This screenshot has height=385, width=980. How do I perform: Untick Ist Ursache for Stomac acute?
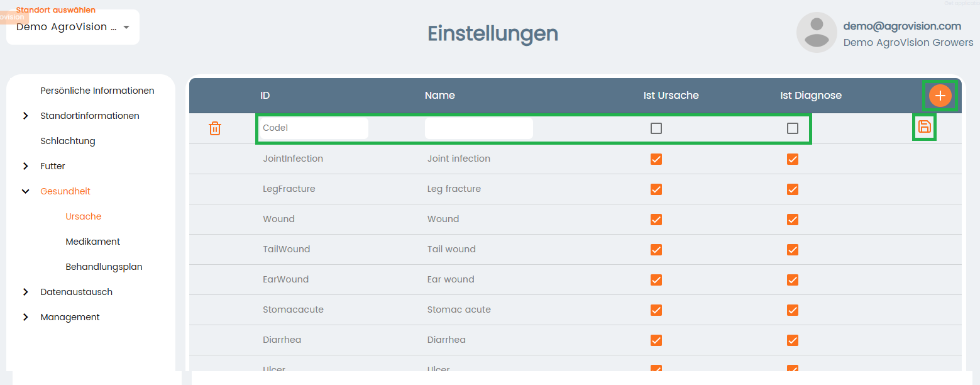(656, 310)
